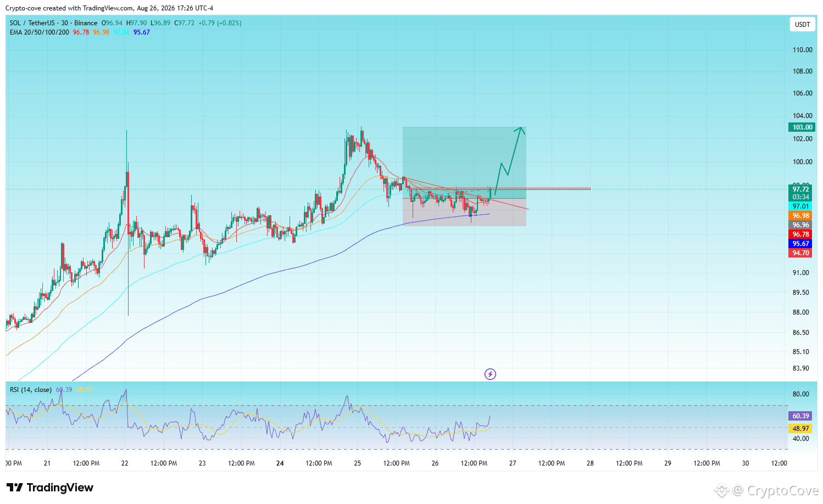Click date 30 on the time axis
This screenshot has height=504, width=823.
coord(746,463)
